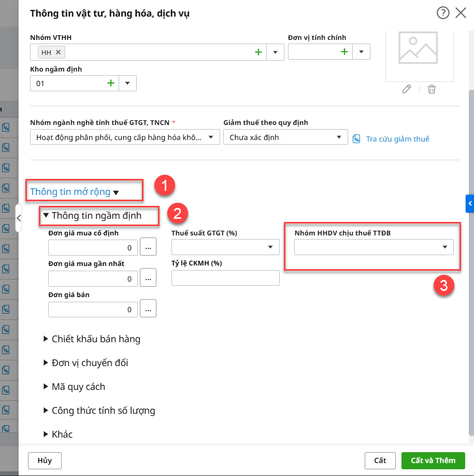Open the Tra cứu giảm thuế link
474x476 pixels.
click(x=397, y=139)
